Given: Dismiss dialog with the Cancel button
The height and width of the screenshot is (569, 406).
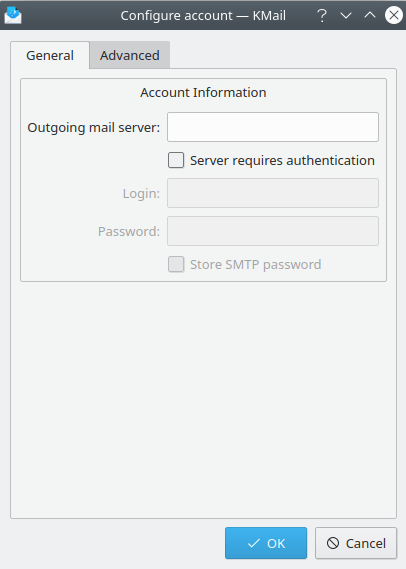Looking at the screenshot, I should (x=356, y=543).
